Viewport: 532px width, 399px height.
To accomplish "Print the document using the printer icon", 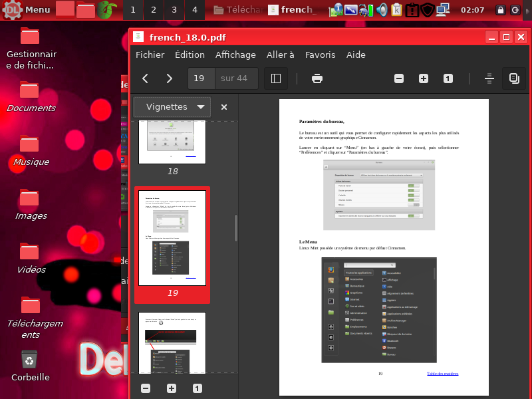I will (317, 78).
